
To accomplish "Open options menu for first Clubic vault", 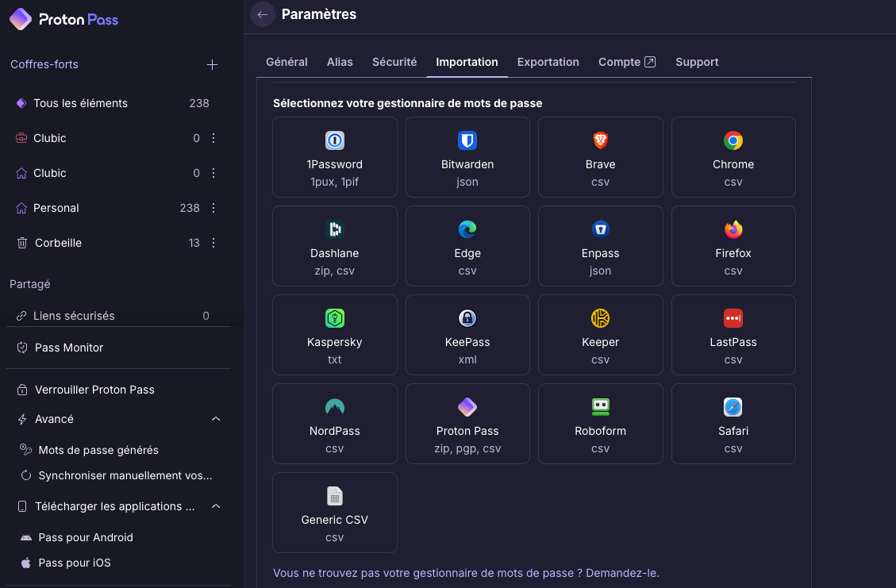I will click(x=213, y=138).
